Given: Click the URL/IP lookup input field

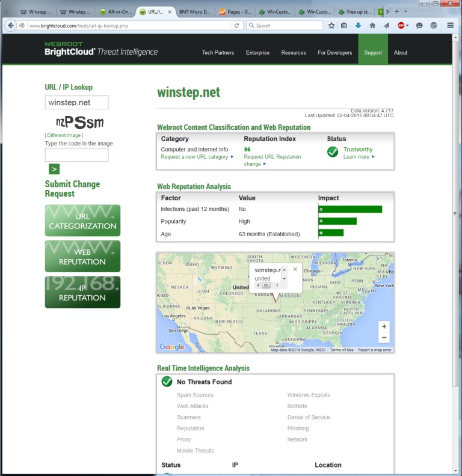Looking at the screenshot, I should (76, 102).
